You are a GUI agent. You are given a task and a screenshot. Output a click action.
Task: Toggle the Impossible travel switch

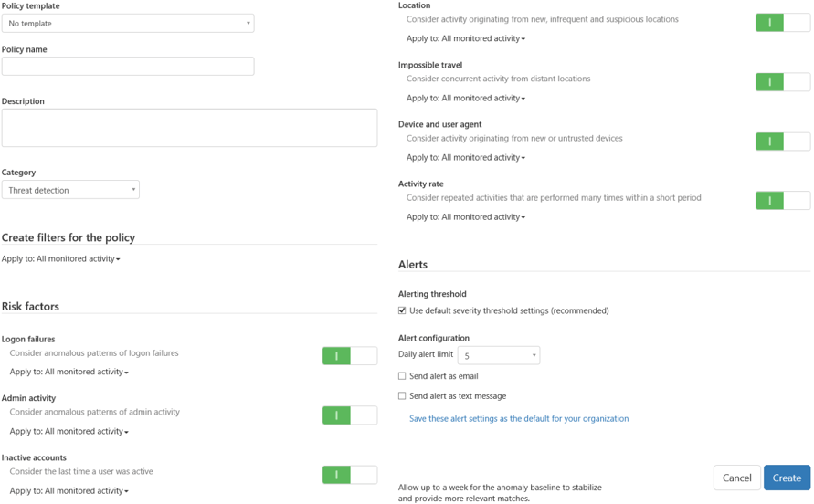coord(783,82)
